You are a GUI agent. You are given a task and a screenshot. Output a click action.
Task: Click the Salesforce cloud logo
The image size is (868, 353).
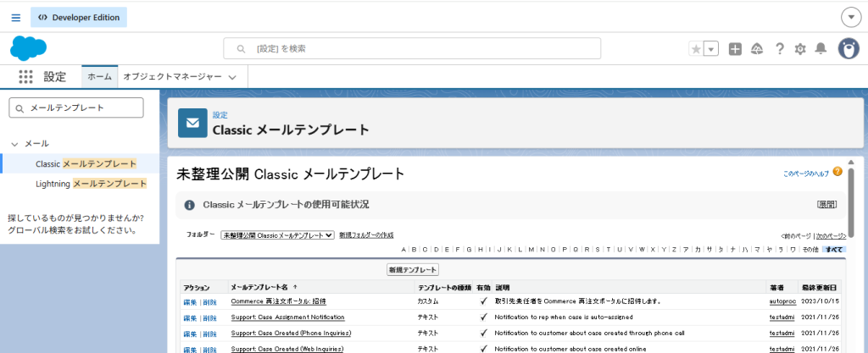[28, 48]
